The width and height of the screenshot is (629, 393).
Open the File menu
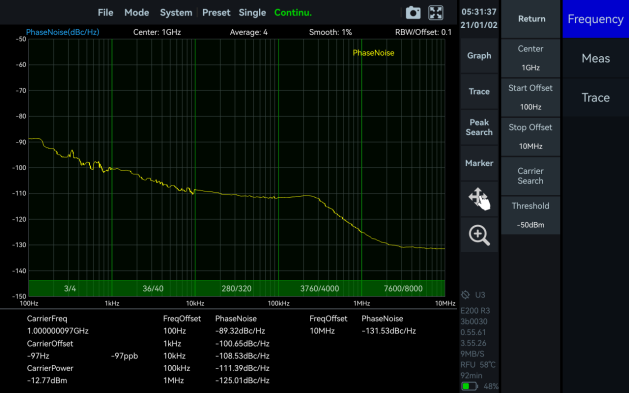pyautogui.click(x=106, y=13)
